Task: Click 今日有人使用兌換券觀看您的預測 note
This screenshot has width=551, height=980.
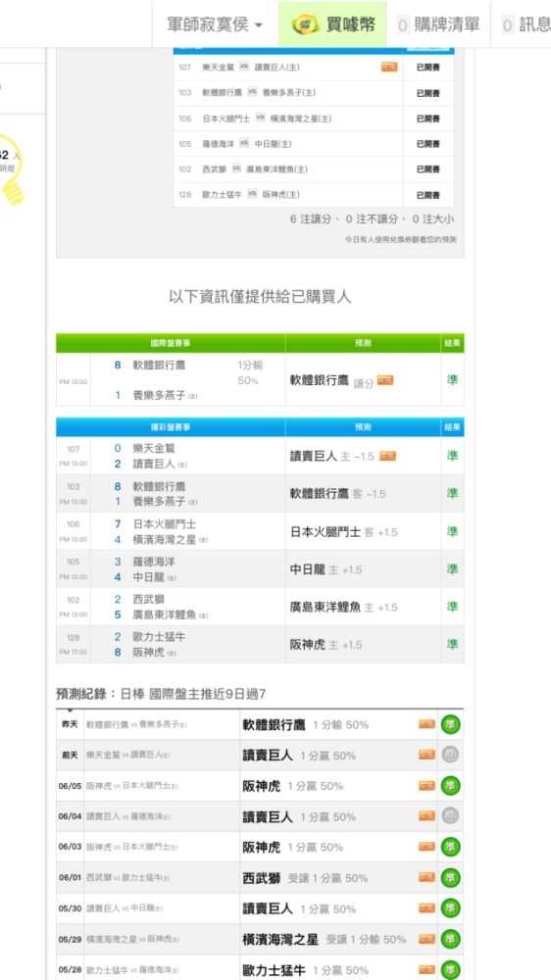Action: [401, 239]
